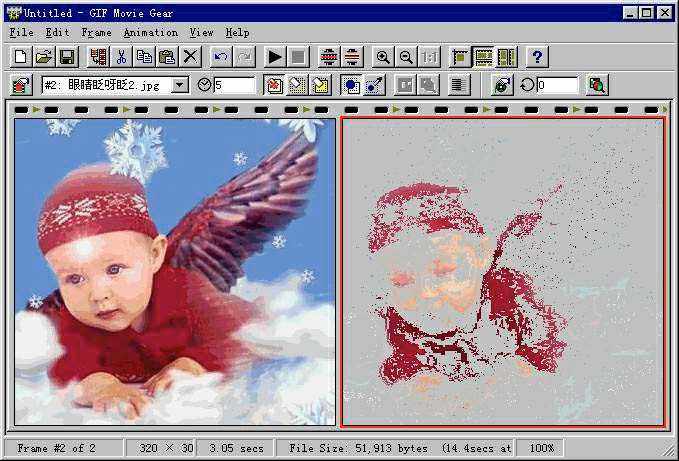The width and height of the screenshot is (679, 461).
Task: Open the Animation menu
Action: [150, 33]
